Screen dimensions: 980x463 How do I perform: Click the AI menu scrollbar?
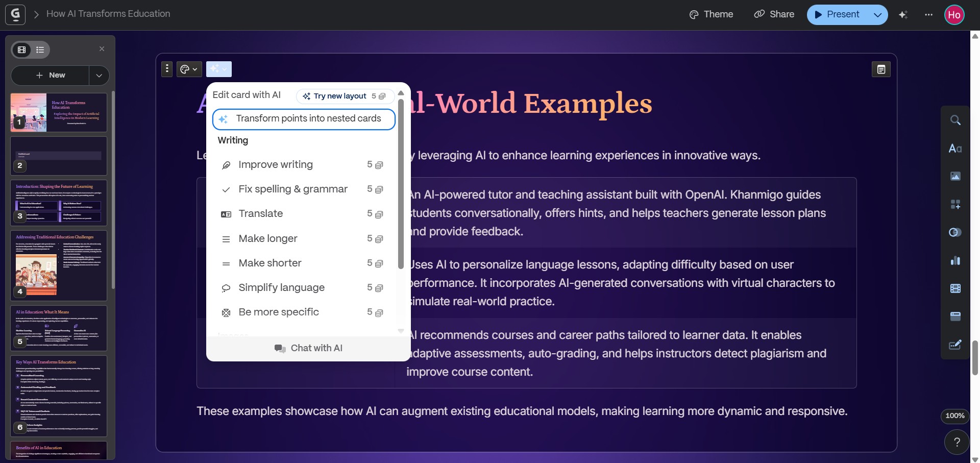point(401,184)
